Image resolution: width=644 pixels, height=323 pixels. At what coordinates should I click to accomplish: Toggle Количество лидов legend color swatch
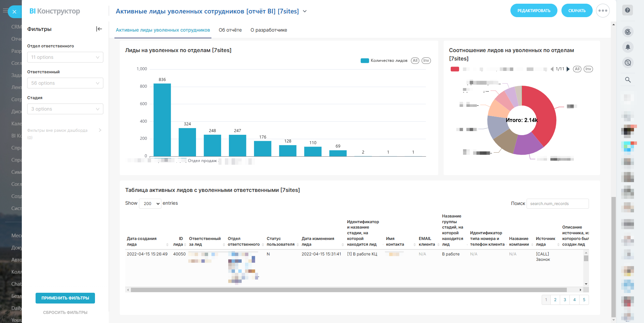point(364,60)
